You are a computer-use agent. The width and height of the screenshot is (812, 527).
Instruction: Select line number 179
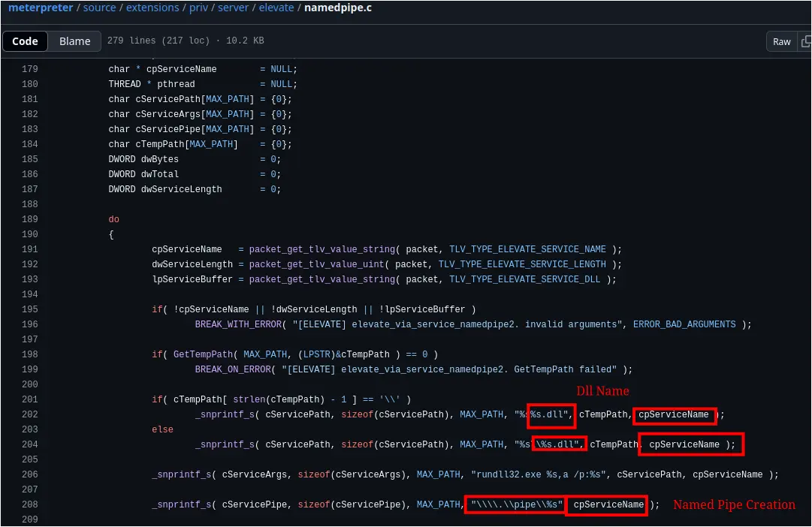click(x=29, y=69)
